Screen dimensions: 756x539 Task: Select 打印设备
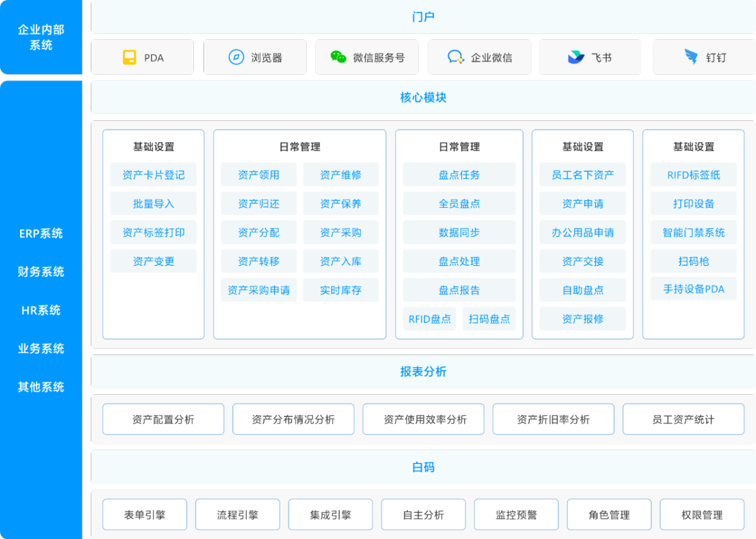694,204
